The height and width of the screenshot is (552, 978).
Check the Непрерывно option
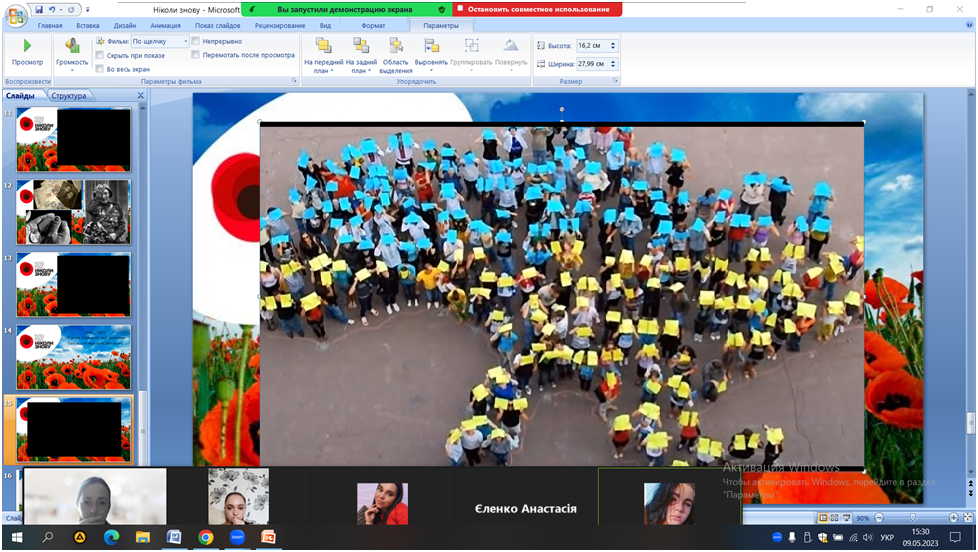click(x=196, y=42)
